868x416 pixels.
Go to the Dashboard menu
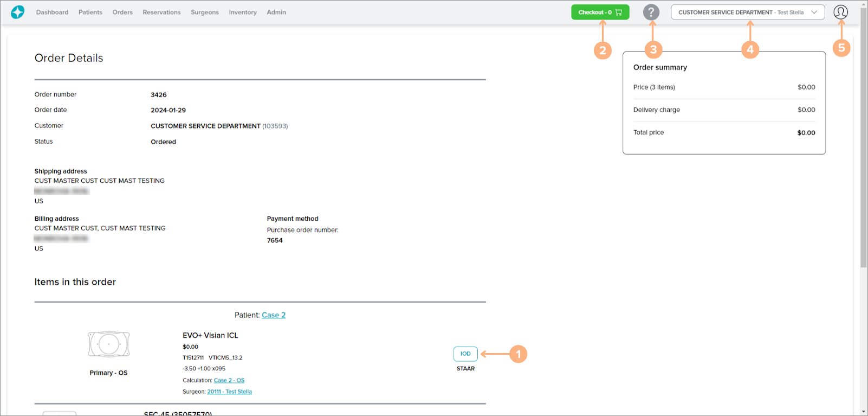click(x=52, y=12)
